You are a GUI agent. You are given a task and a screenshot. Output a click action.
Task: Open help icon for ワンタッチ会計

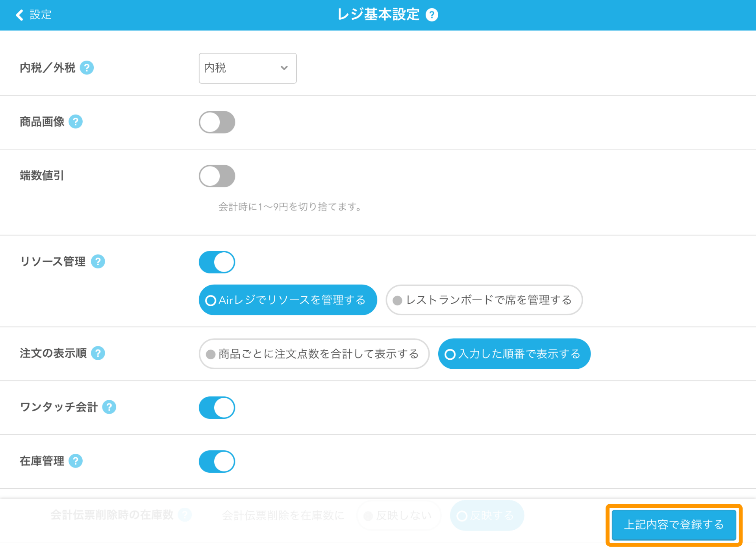pyautogui.click(x=109, y=407)
